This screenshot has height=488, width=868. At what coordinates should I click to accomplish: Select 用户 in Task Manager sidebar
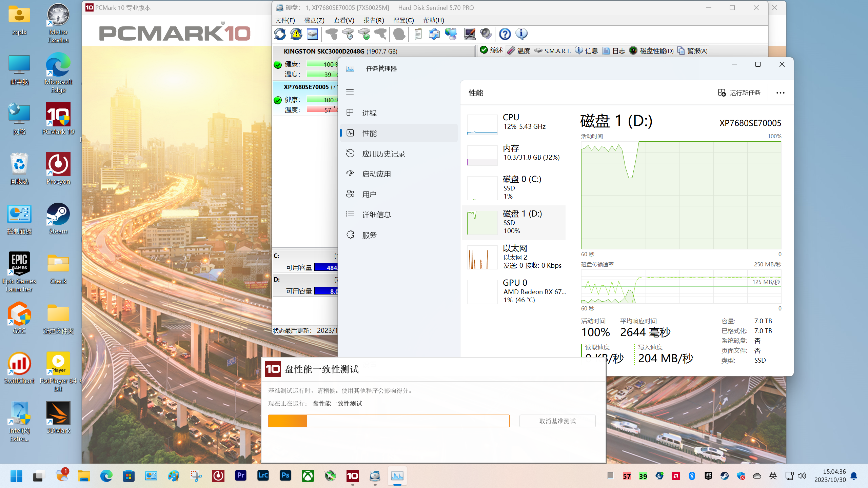[x=399, y=194]
